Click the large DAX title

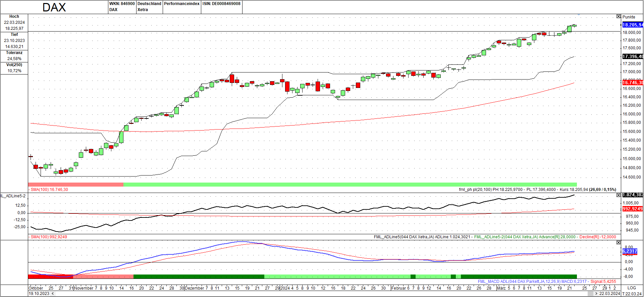(x=54, y=7)
